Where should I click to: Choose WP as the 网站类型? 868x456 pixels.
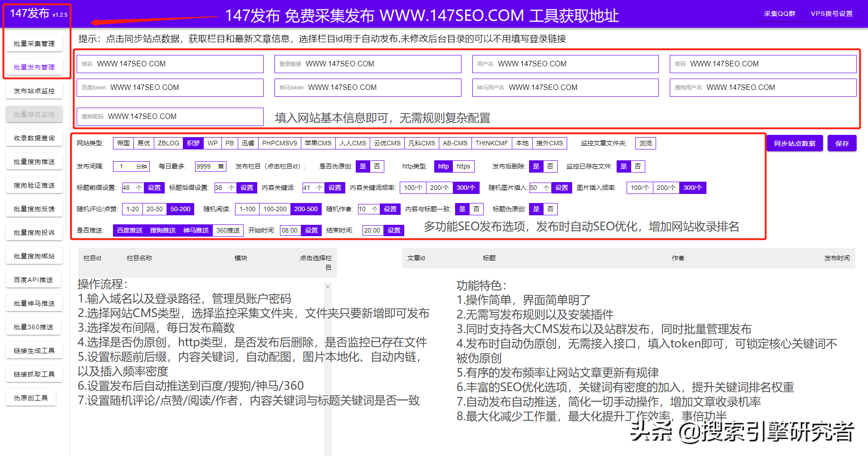tap(212, 143)
